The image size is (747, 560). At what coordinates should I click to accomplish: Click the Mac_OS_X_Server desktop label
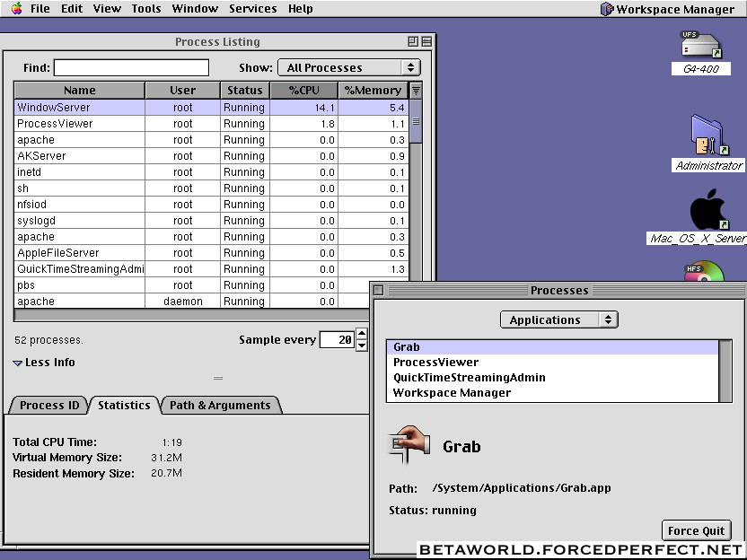point(698,238)
